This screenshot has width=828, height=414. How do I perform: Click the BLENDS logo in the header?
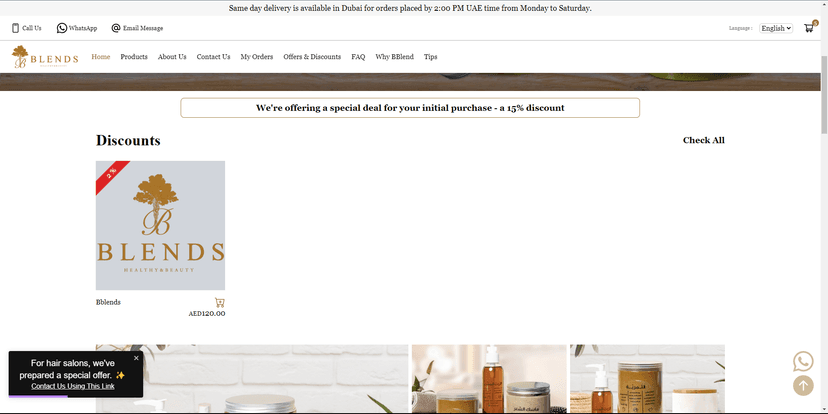[45, 57]
